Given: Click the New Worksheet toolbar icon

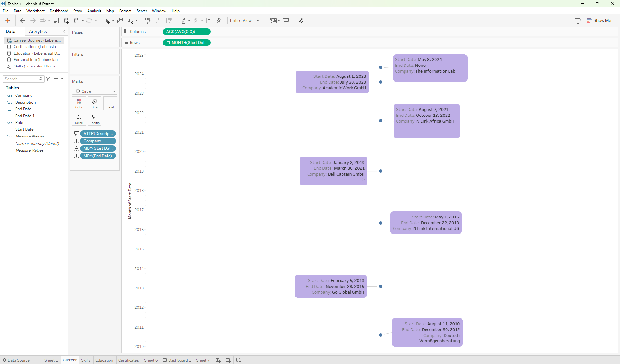Looking at the screenshot, I should click(106, 21).
